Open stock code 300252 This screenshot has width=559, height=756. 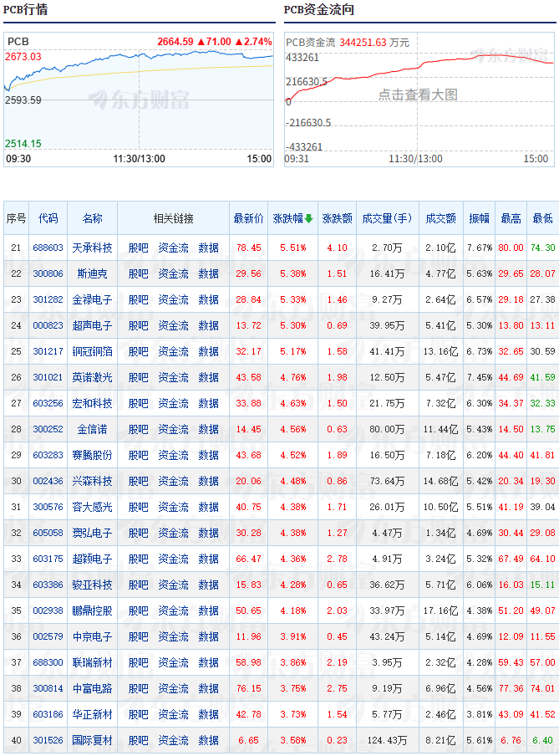(48, 429)
